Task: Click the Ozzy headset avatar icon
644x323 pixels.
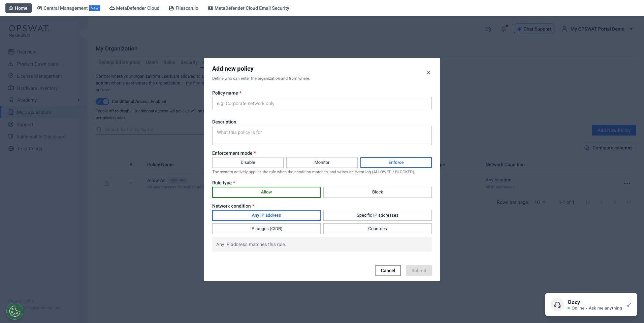Action: 557,305
